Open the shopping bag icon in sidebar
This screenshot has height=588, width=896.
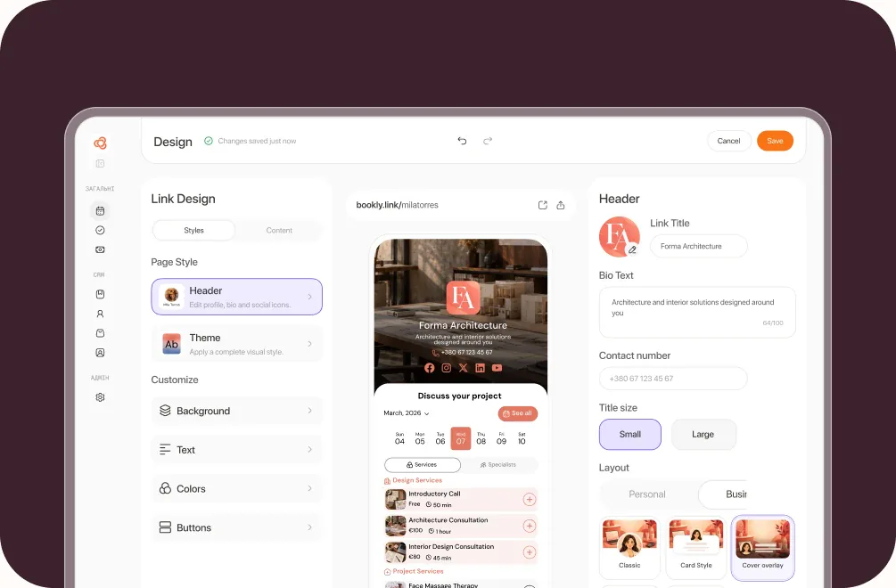click(100, 333)
